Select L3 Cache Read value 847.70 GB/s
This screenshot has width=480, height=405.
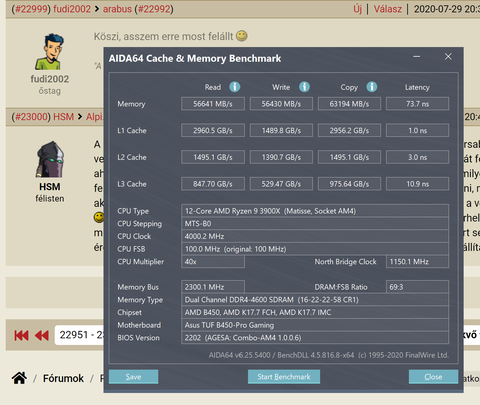click(213, 184)
